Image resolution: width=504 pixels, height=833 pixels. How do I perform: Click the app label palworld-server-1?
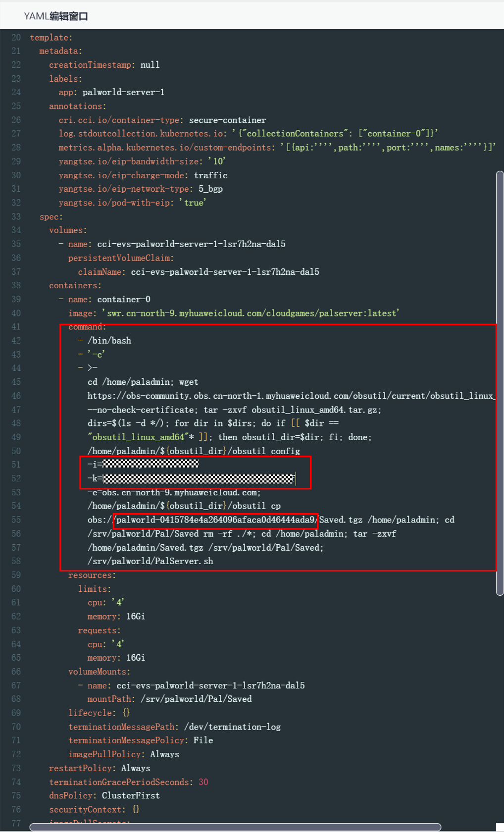123,92
